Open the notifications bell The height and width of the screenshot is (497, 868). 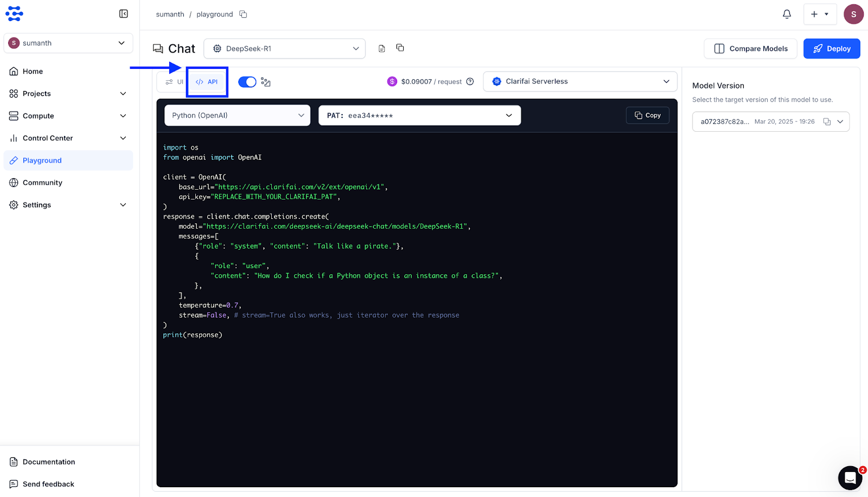pyautogui.click(x=787, y=14)
